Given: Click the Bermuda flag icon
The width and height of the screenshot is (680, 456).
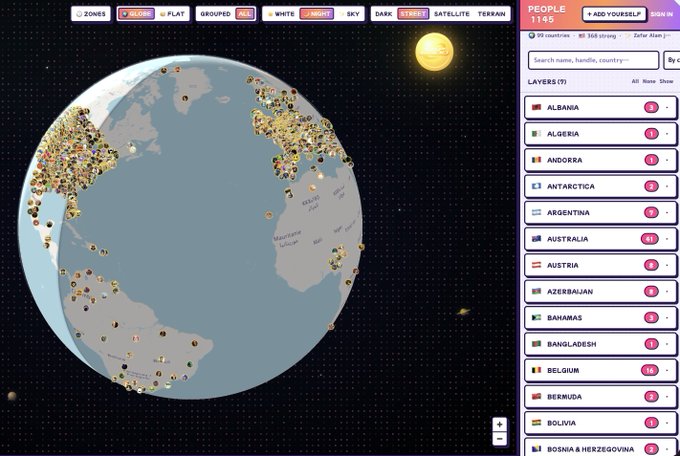Looking at the screenshot, I should click(x=536, y=397).
